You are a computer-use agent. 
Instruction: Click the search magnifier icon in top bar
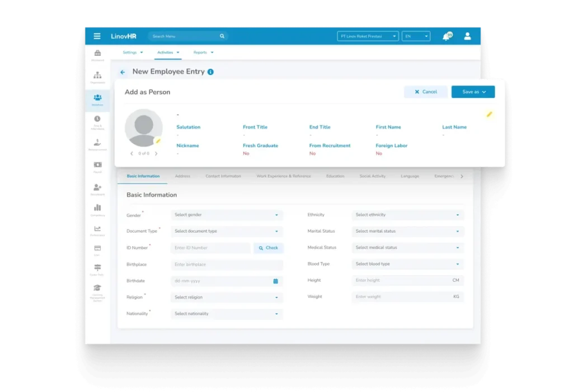tap(222, 36)
